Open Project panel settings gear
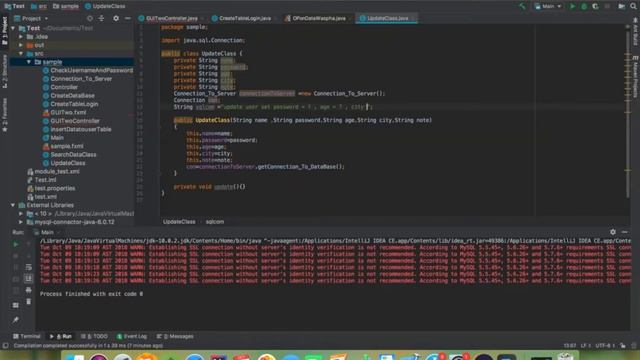 tap(116, 18)
